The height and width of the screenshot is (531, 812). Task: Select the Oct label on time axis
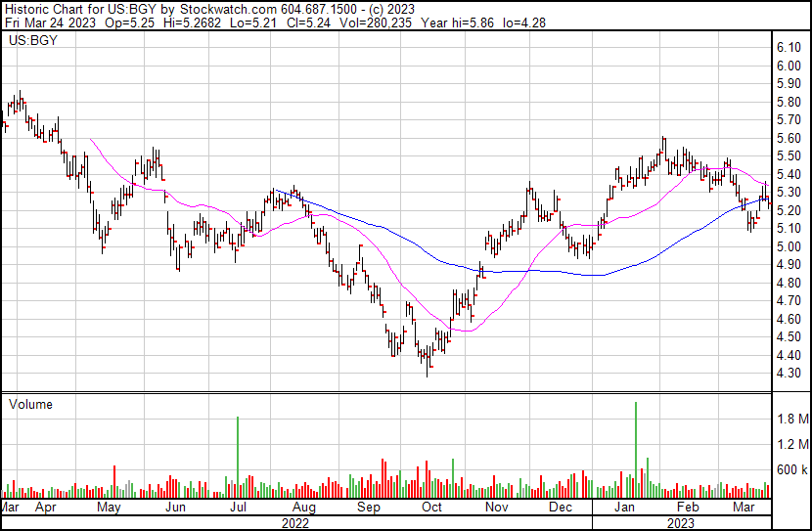pos(431,509)
